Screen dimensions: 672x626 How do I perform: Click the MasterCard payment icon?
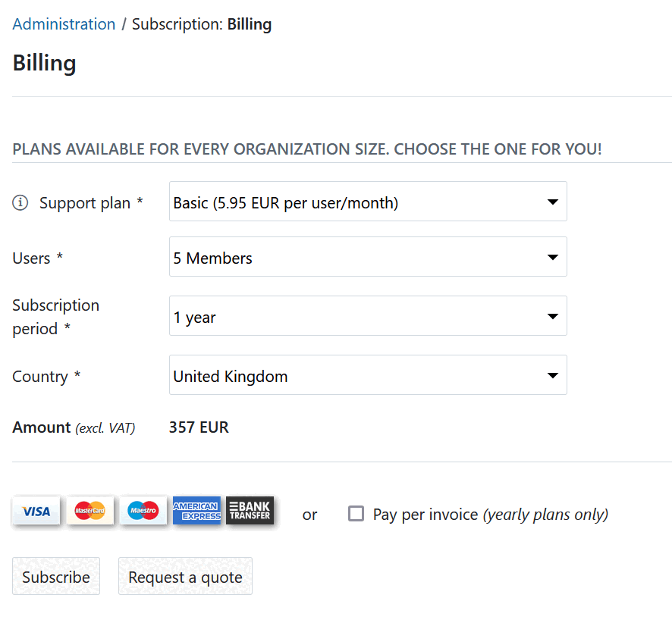click(89, 511)
